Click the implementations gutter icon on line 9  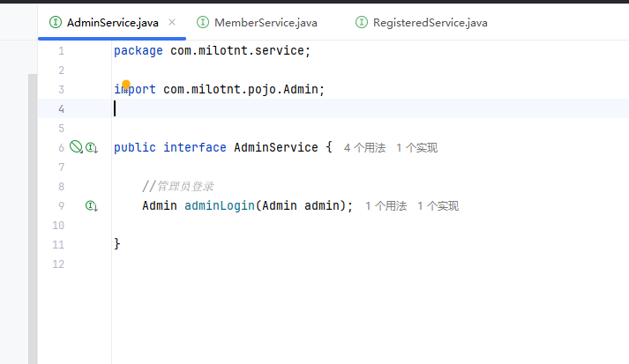(x=92, y=206)
